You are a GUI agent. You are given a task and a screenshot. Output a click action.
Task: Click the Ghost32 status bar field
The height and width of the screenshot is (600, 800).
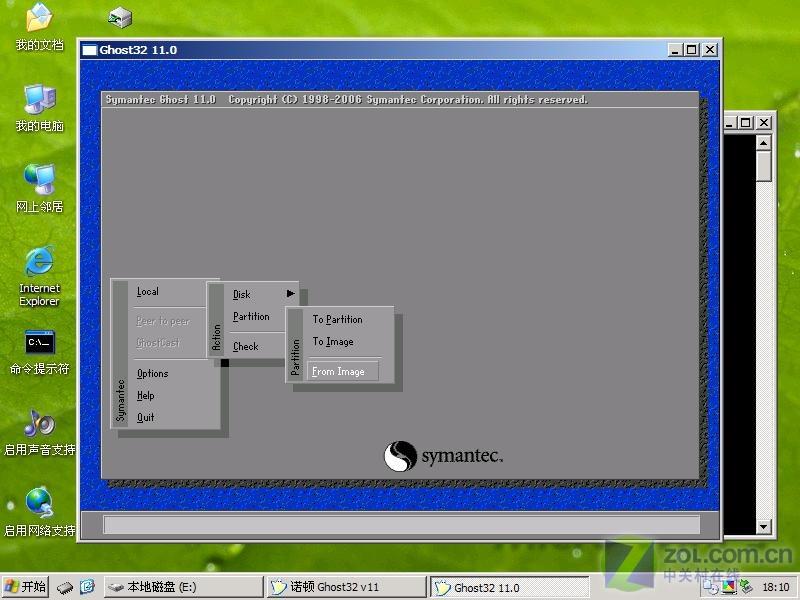coord(401,524)
